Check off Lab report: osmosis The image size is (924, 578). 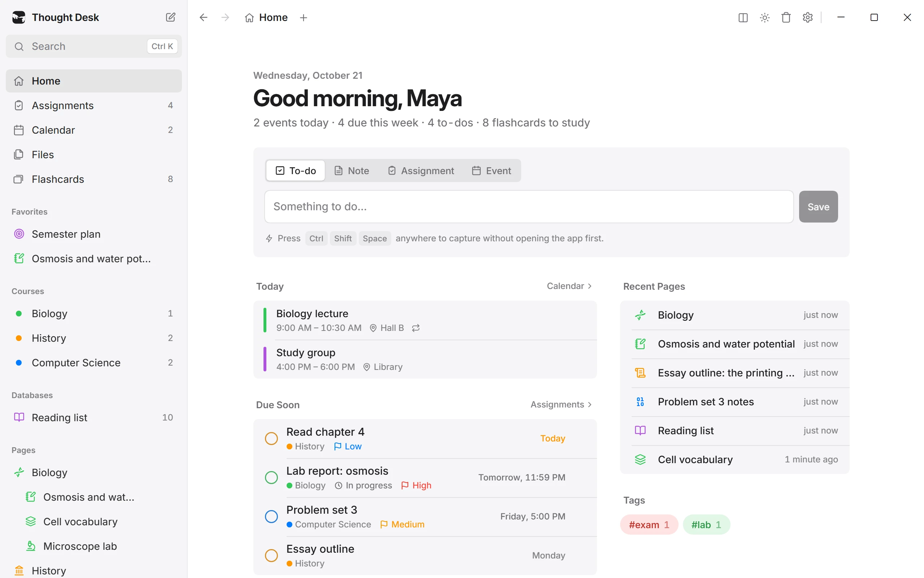point(271,478)
